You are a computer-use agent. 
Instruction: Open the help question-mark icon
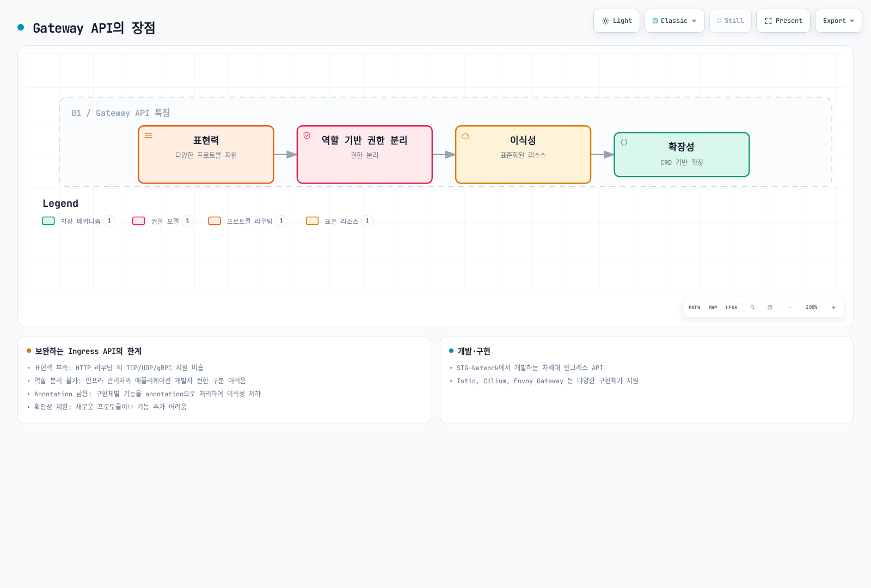click(x=770, y=308)
